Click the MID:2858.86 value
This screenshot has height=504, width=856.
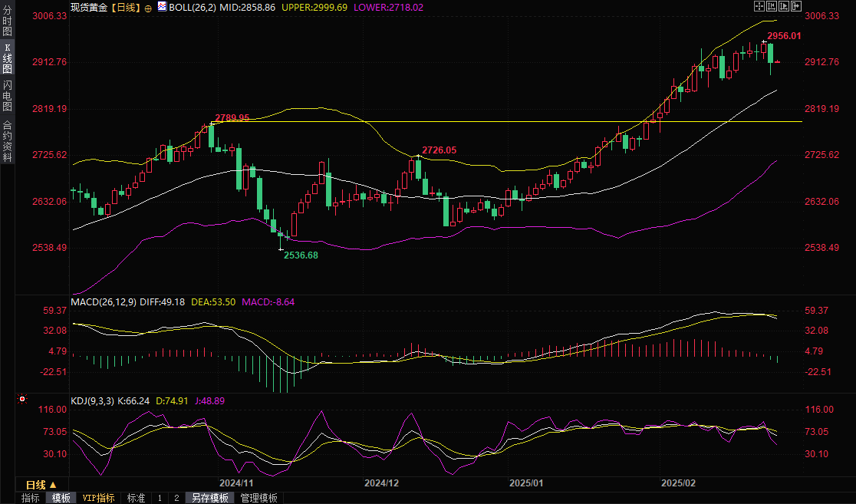click(247, 8)
